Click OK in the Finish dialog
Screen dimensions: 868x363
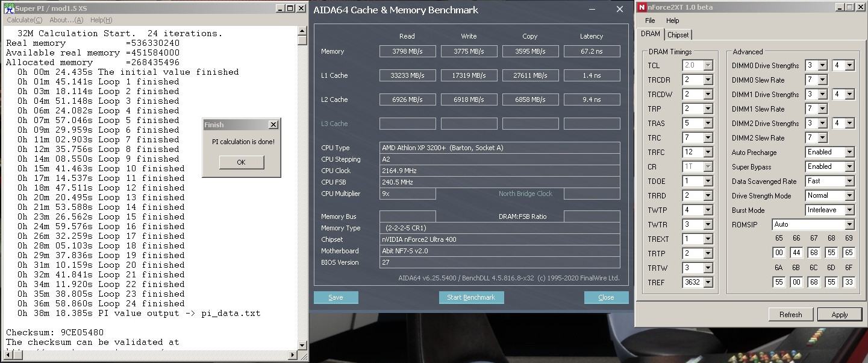242,162
